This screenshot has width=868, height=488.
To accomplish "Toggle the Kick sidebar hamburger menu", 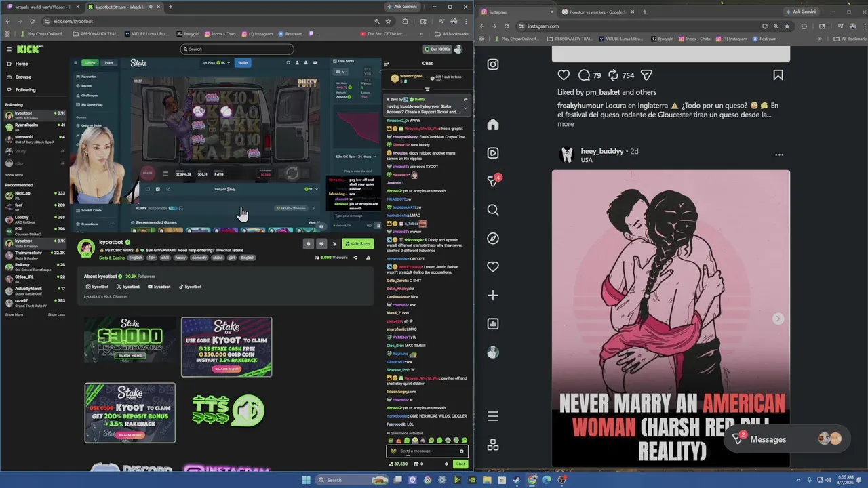I will [9, 49].
